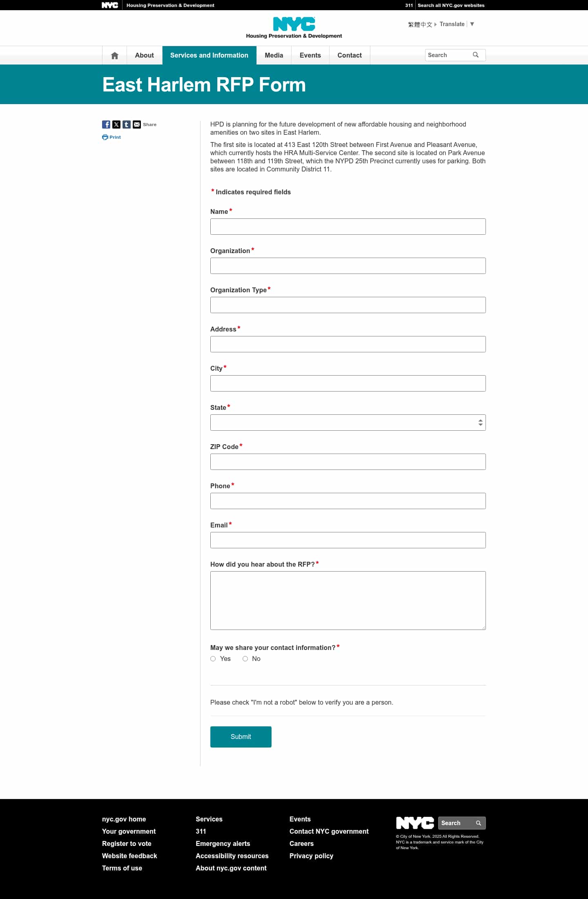588x899 pixels.
Task: Switch to the Media tab
Action: [274, 55]
